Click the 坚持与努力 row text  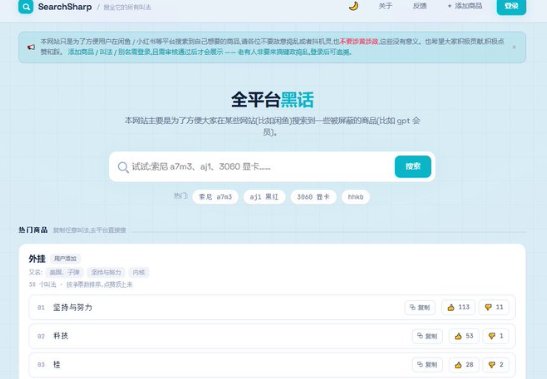[x=73, y=307]
